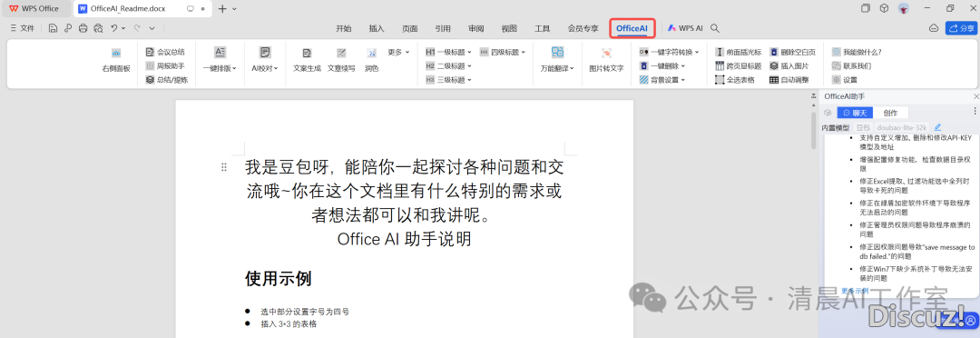Open the 审阅 ribbon tab

pyautogui.click(x=475, y=28)
